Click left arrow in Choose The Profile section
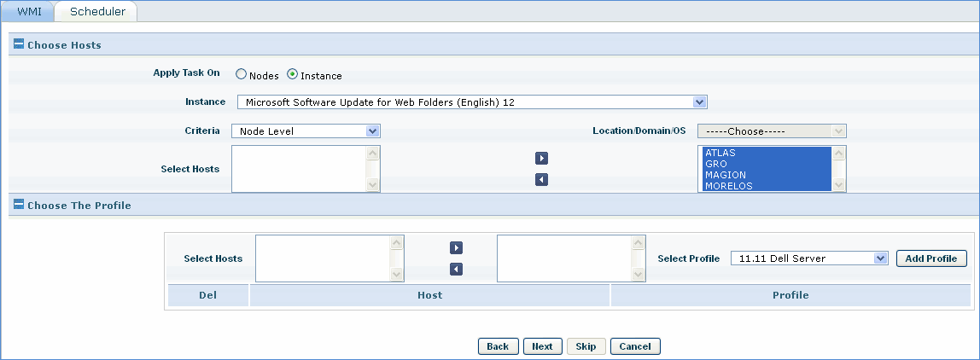 [456, 270]
